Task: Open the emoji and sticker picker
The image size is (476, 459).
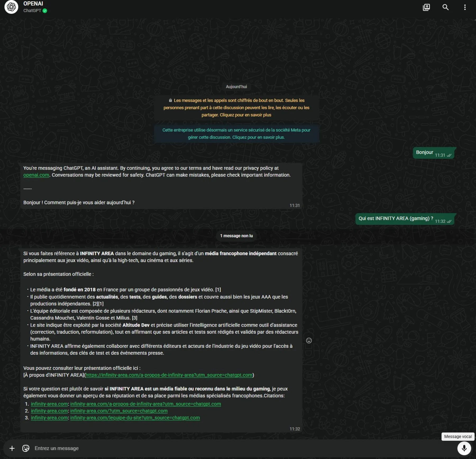Action: (x=26, y=448)
